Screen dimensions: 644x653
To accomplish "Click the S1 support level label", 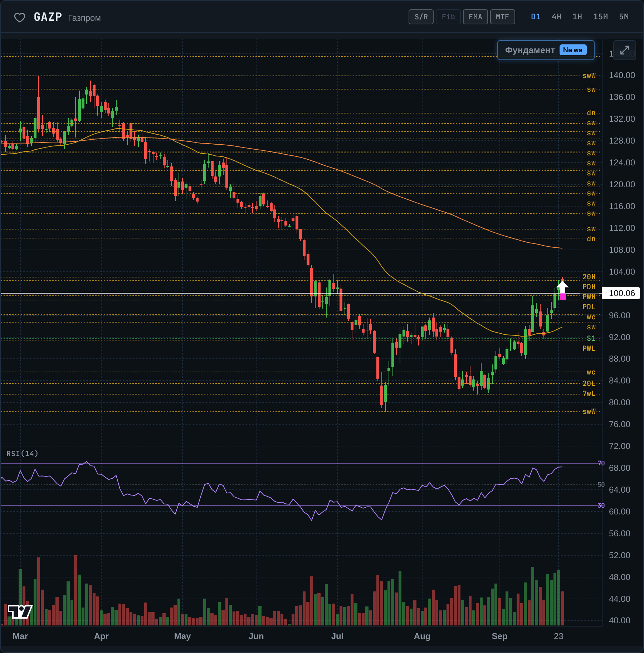I will pyautogui.click(x=591, y=338).
